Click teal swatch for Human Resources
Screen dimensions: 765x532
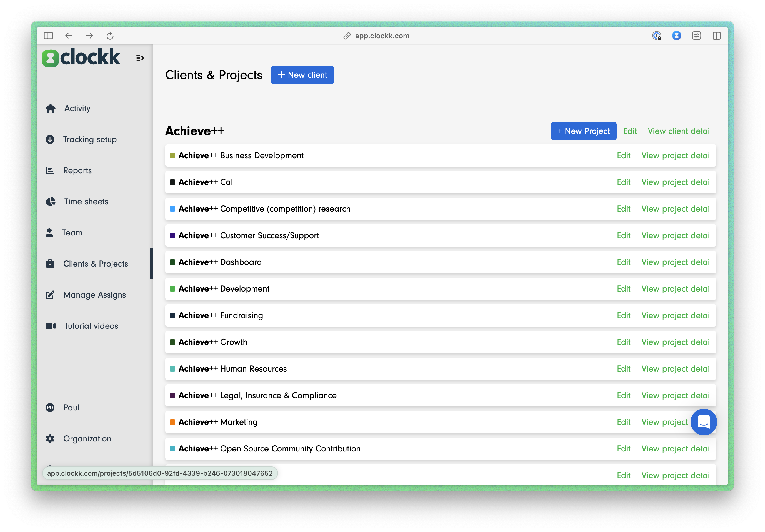click(x=172, y=369)
